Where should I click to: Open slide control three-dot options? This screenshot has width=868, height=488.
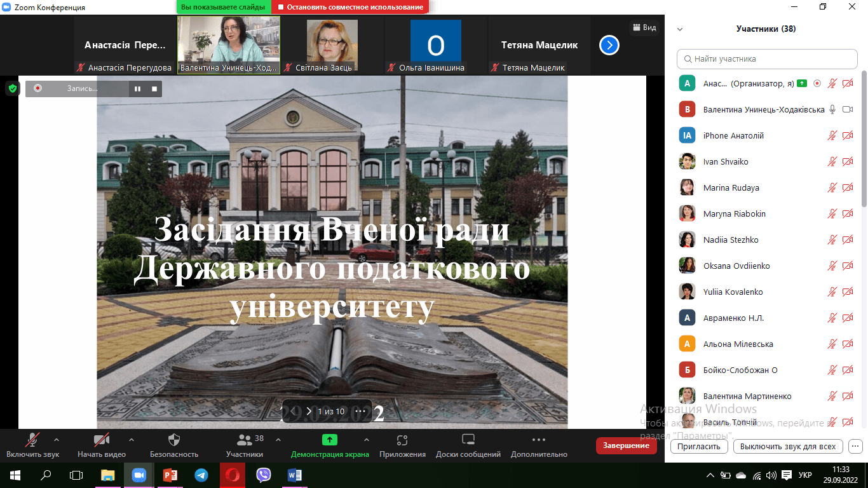tap(360, 411)
